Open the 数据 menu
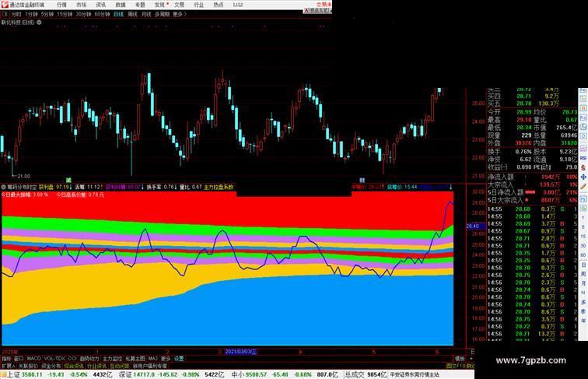588x379 pixels. tap(121, 5)
